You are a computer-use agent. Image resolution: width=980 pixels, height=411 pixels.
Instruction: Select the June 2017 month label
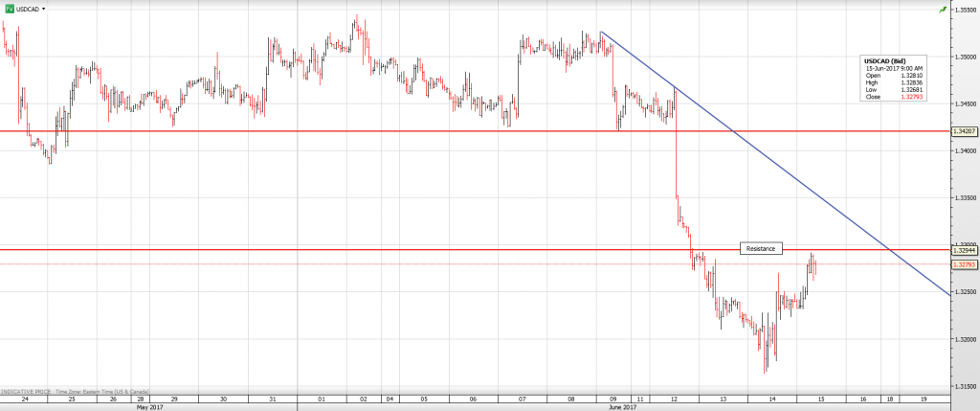coord(622,406)
